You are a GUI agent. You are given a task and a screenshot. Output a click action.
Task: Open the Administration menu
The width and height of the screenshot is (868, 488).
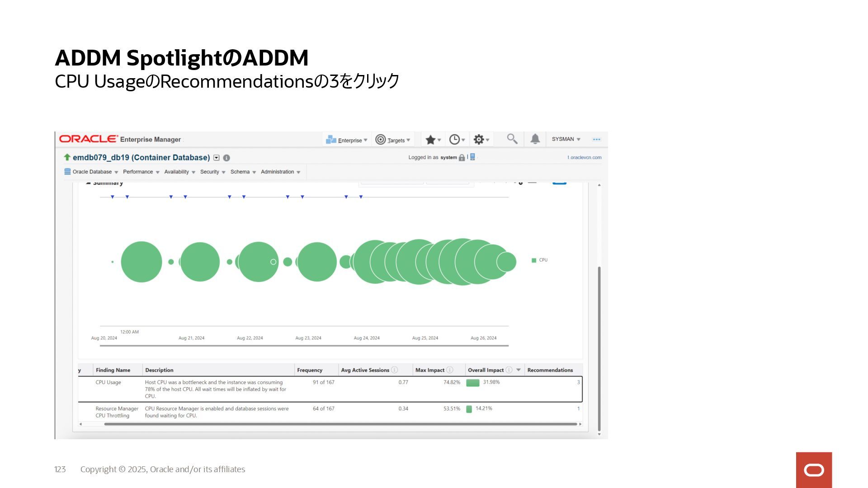click(x=280, y=172)
